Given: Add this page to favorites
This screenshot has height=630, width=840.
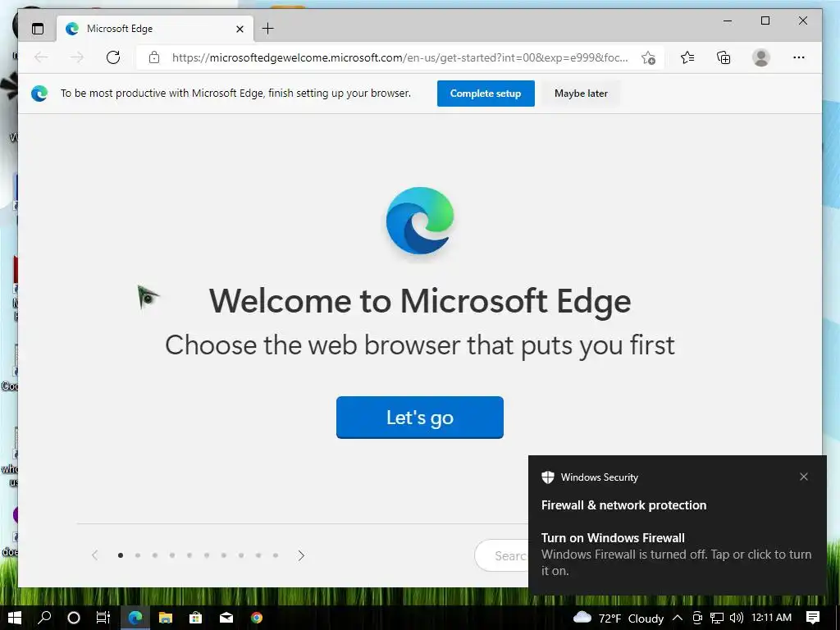Looking at the screenshot, I should [x=648, y=58].
